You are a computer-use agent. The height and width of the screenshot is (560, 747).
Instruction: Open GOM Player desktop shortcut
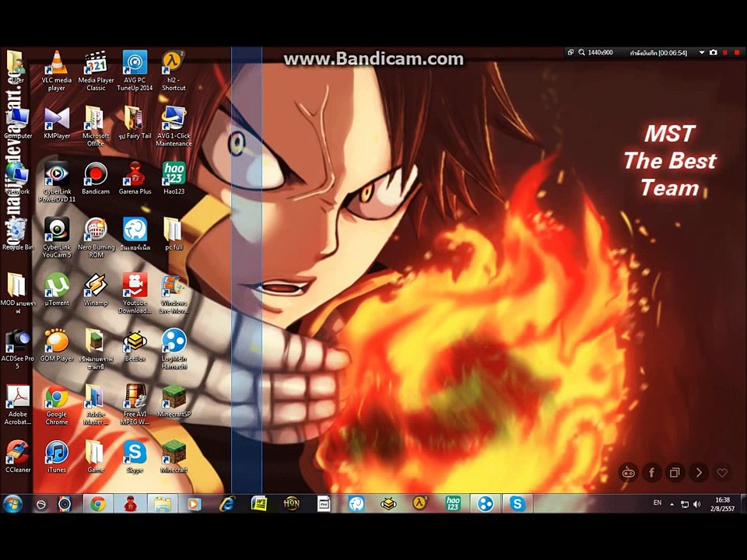(57, 345)
